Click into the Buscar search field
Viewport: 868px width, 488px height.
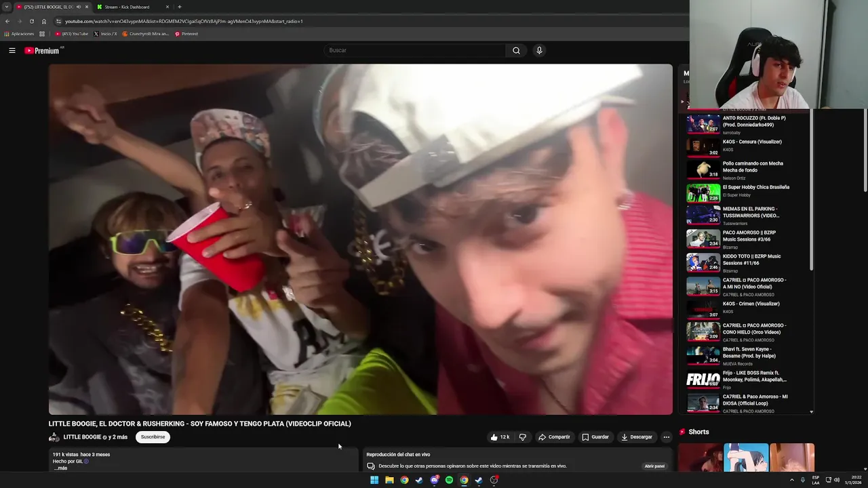coord(414,50)
